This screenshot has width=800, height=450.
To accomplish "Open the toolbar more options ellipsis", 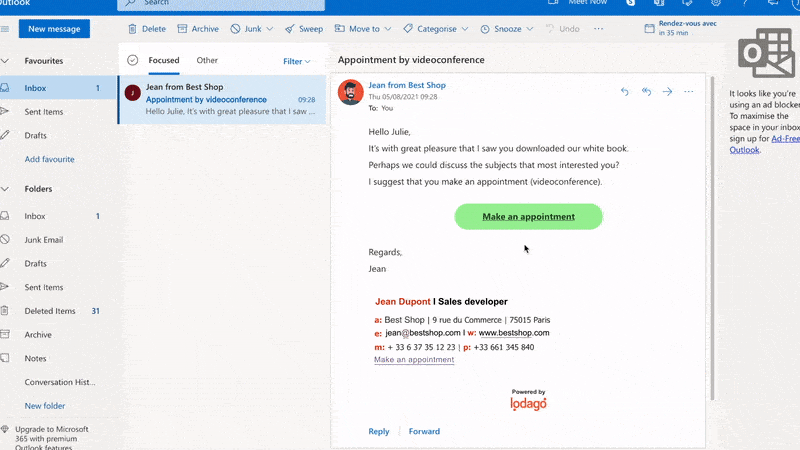I will click(x=598, y=29).
